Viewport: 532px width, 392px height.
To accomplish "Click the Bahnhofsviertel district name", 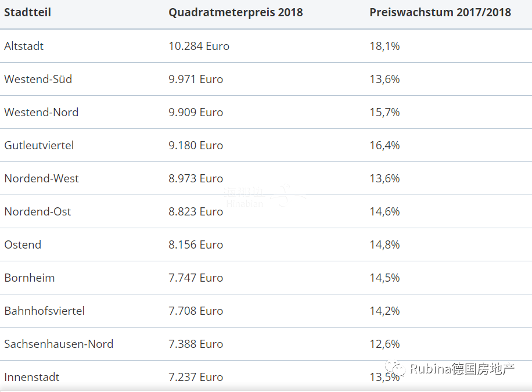I will click(45, 311).
